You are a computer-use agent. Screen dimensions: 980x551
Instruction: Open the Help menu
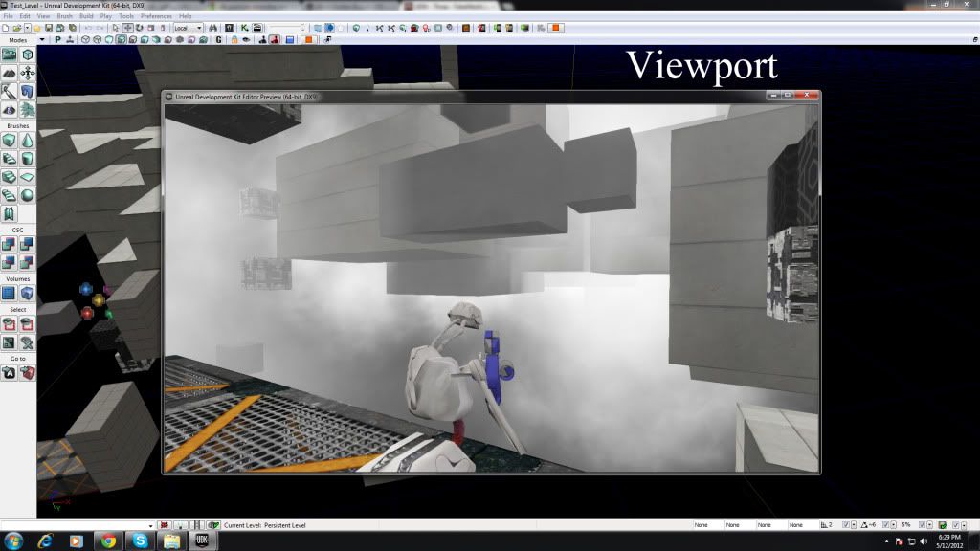[x=185, y=16]
